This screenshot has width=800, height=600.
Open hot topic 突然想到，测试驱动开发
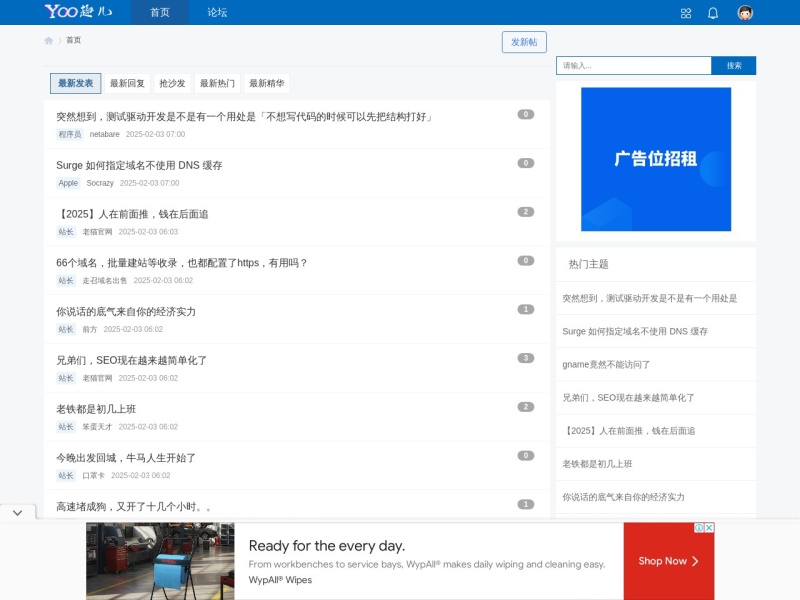(649, 298)
